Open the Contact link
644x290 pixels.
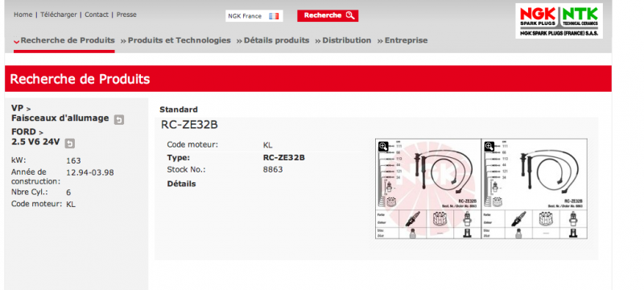pyautogui.click(x=97, y=14)
